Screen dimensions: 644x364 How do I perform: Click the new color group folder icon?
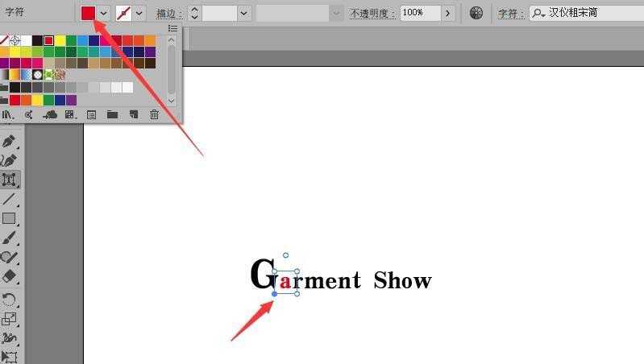click(x=112, y=114)
